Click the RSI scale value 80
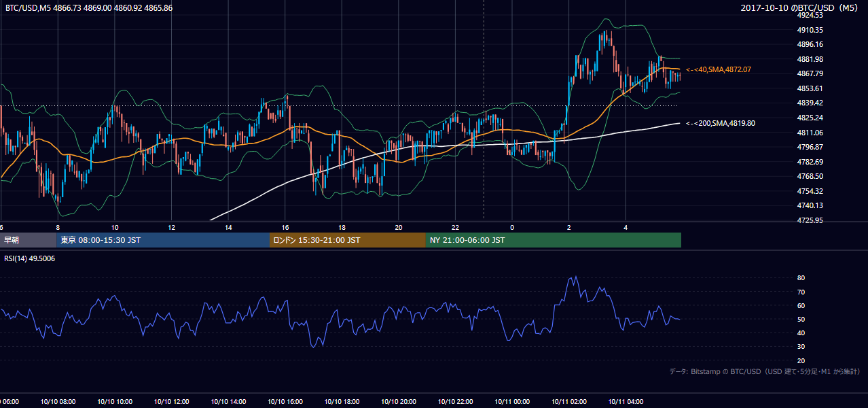The width and height of the screenshot is (868, 408). [801, 278]
